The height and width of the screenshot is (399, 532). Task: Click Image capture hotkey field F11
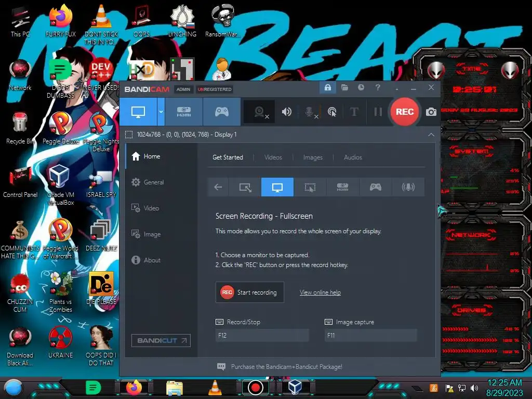pyautogui.click(x=370, y=336)
